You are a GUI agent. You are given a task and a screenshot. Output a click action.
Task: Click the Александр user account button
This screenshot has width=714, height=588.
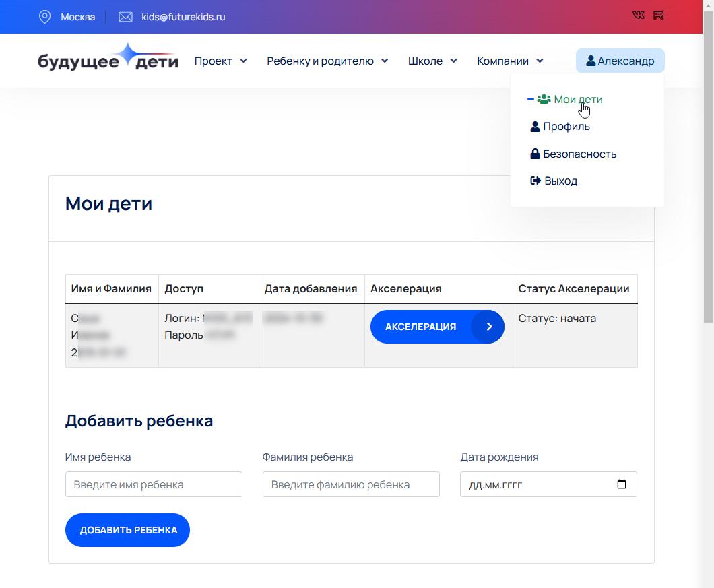pyautogui.click(x=620, y=61)
